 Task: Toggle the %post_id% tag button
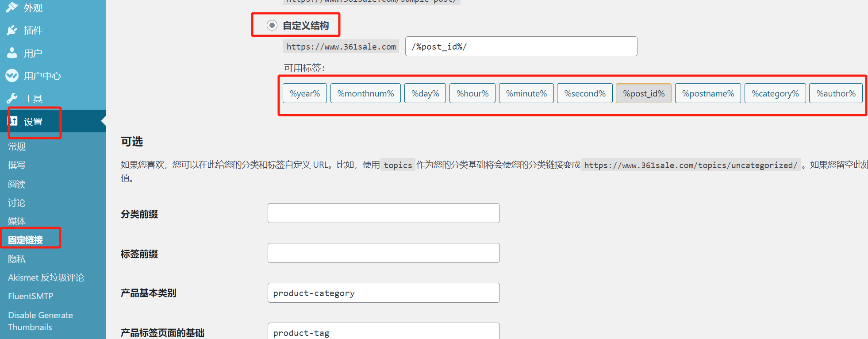644,93
